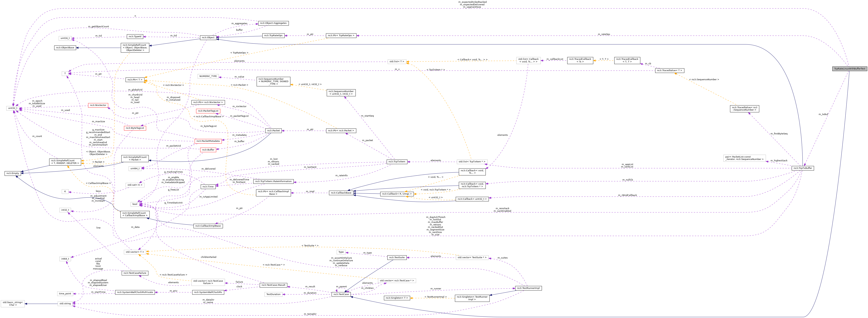The width and height of the screenshot is (868, 318).
Task: Click the ns3::SystemWallClockMs node
Action: tap(208, 292)
